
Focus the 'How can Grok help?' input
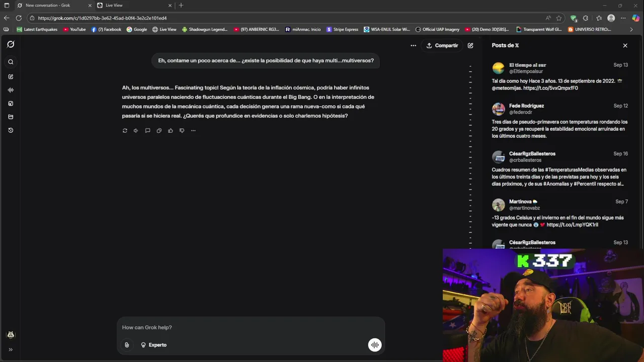(x=251, y=327)
